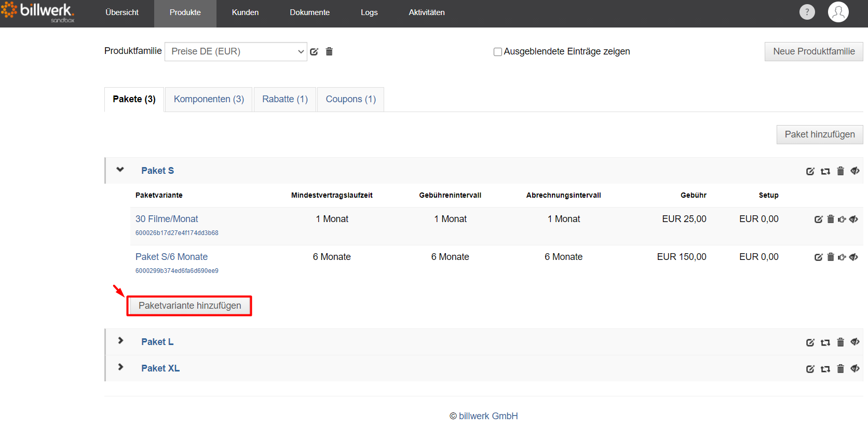Hide Paket XL with the crossed-eye icon
868x427 pixels.
855,368
